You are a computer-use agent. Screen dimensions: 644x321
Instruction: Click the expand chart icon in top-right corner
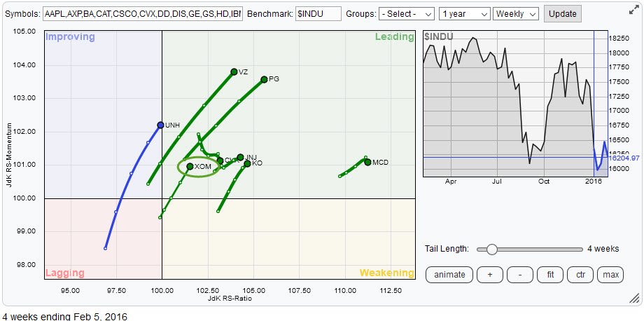pos(633,11)
